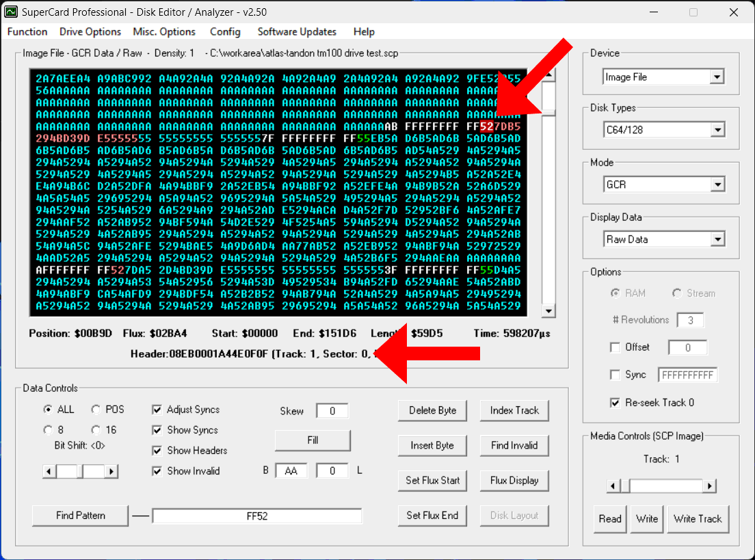755x560 pixels.
Task: Click the hex view vertical scrollbar track
Action: (x=548, y=193)
